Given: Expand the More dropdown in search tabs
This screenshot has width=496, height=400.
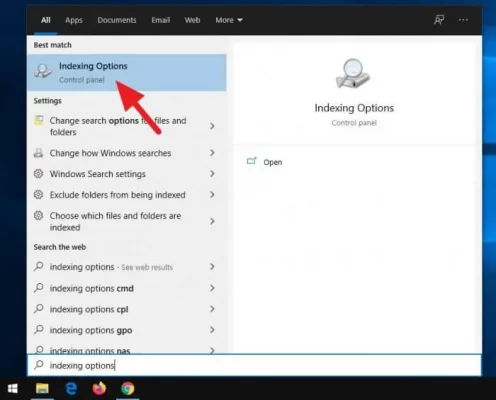Looking at the screenshot, I should point(229,20).
